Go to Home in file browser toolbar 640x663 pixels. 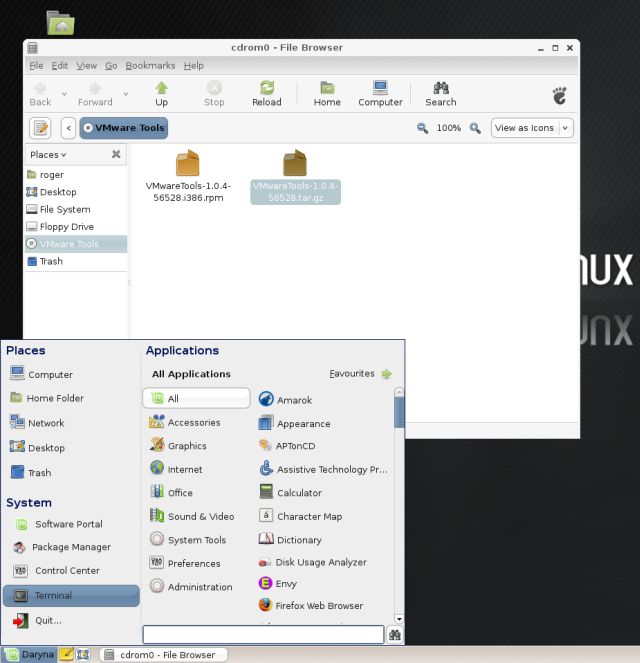coord(327,94)
